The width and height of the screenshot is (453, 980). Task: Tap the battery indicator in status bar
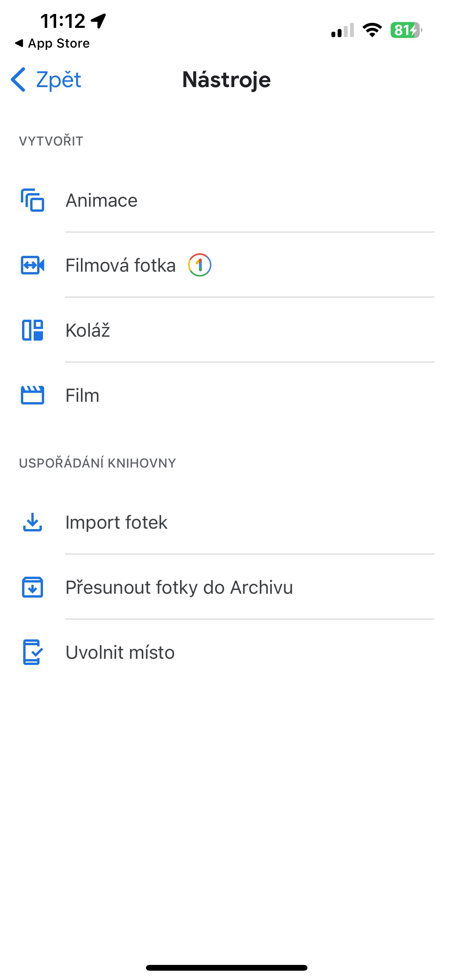coord(406,30)
